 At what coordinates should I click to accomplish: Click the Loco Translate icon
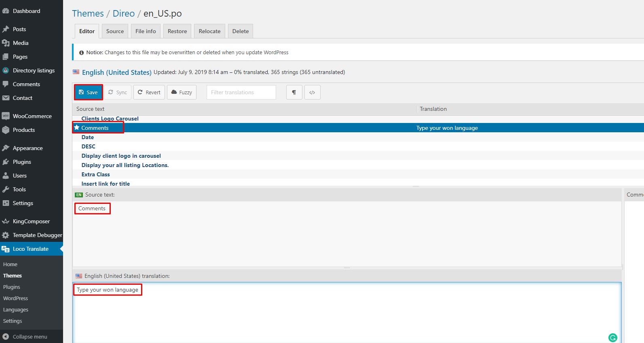6,249
